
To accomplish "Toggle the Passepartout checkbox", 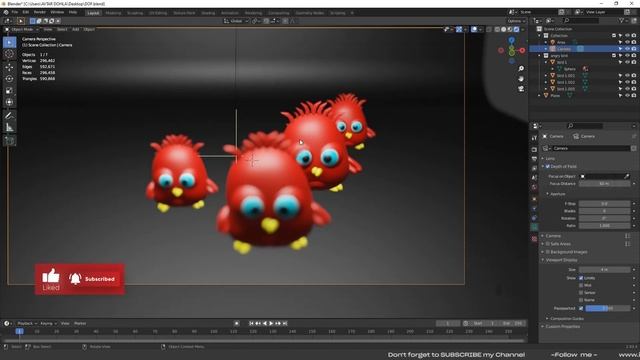I will [x=581, y=308].
